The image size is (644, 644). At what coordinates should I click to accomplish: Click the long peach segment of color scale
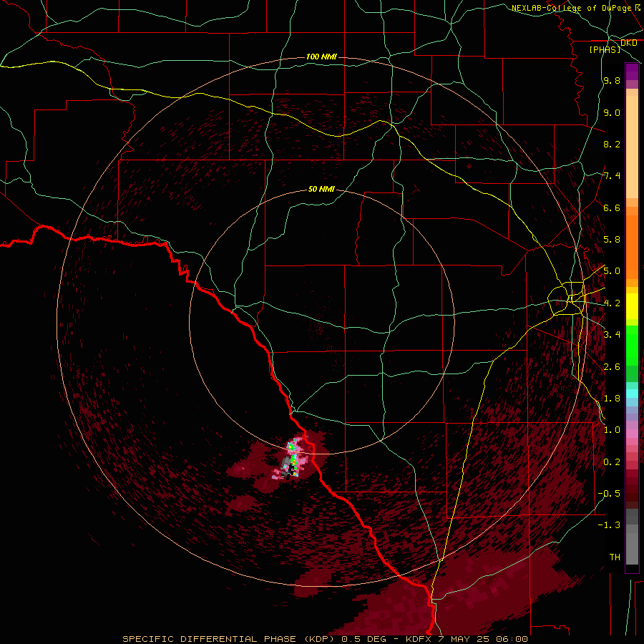pos(632,147)
